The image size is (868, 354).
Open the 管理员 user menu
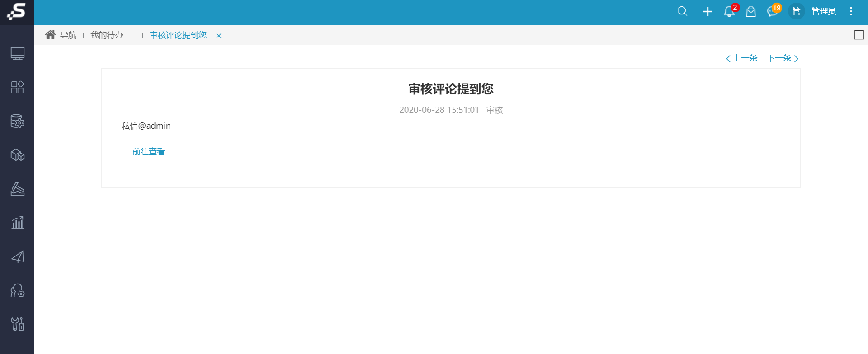[x=824, y=11]
